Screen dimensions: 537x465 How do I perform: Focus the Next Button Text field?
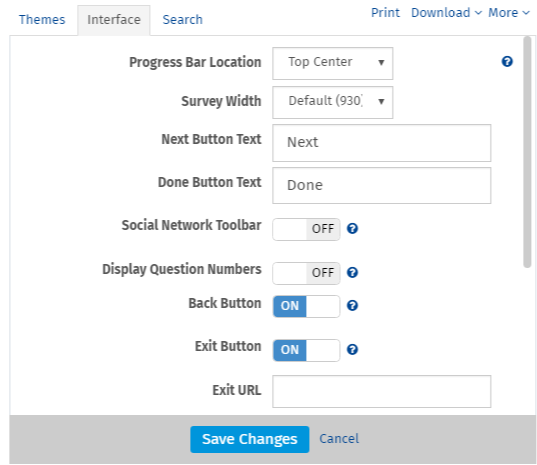[382, 143]
